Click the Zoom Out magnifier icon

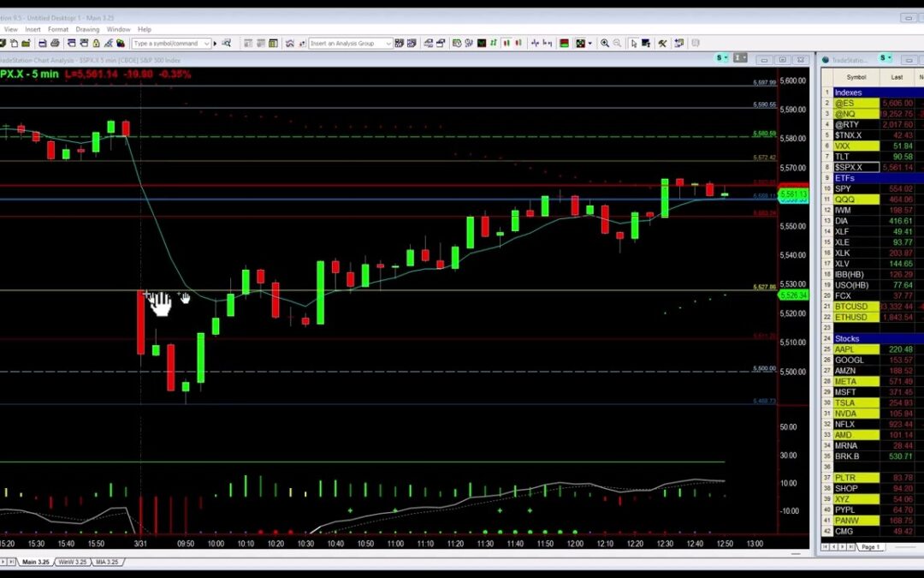(616, 43)
